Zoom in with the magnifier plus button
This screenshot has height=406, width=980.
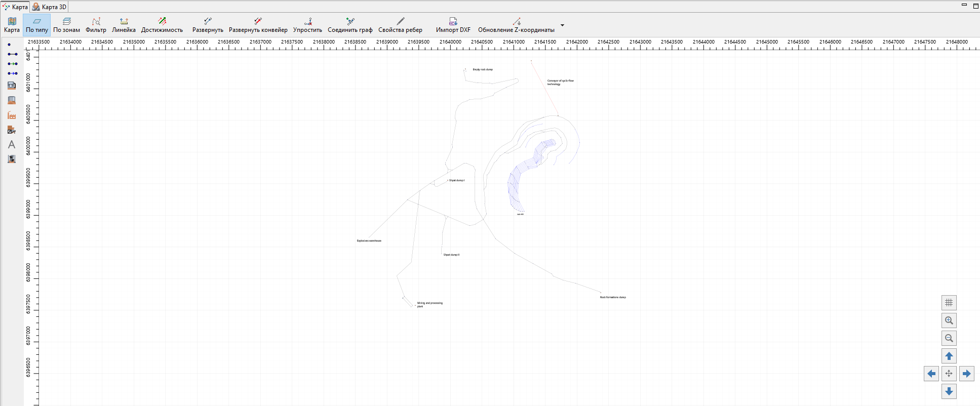pos(949,320)
